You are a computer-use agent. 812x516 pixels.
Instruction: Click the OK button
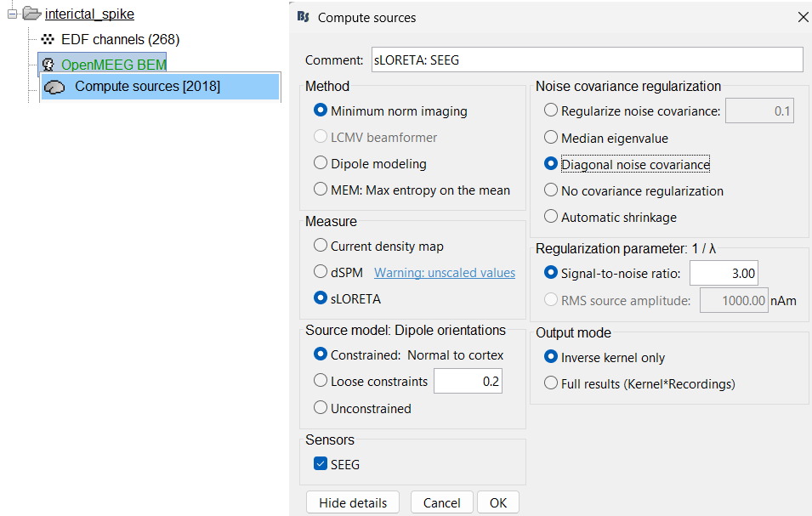[x=497, y=502]
